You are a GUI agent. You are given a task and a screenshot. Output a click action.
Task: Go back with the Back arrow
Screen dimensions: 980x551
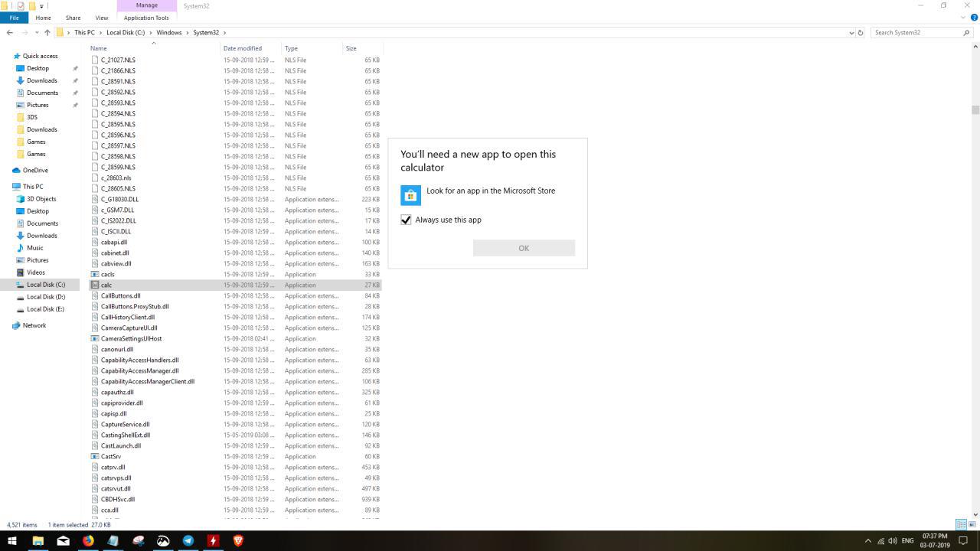point(9,32)
